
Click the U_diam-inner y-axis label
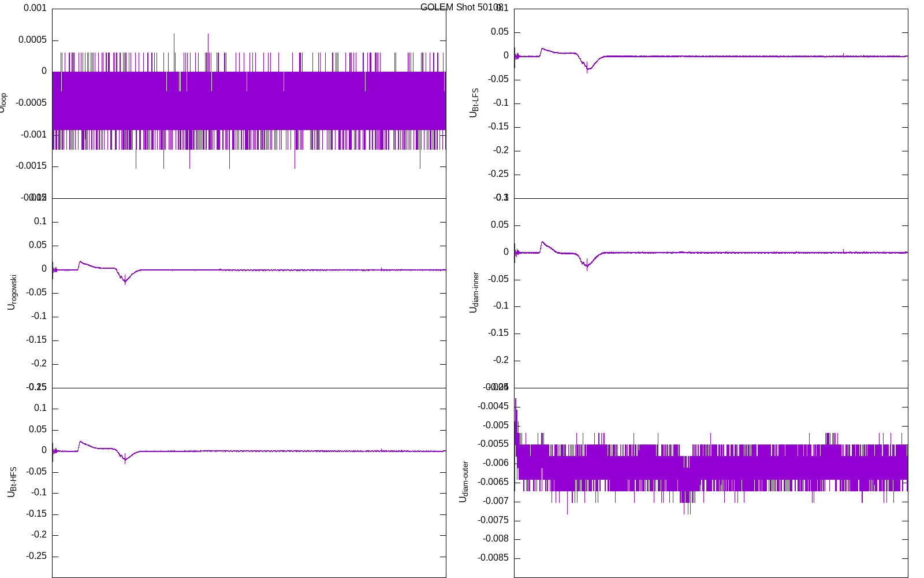click(474, 292)
